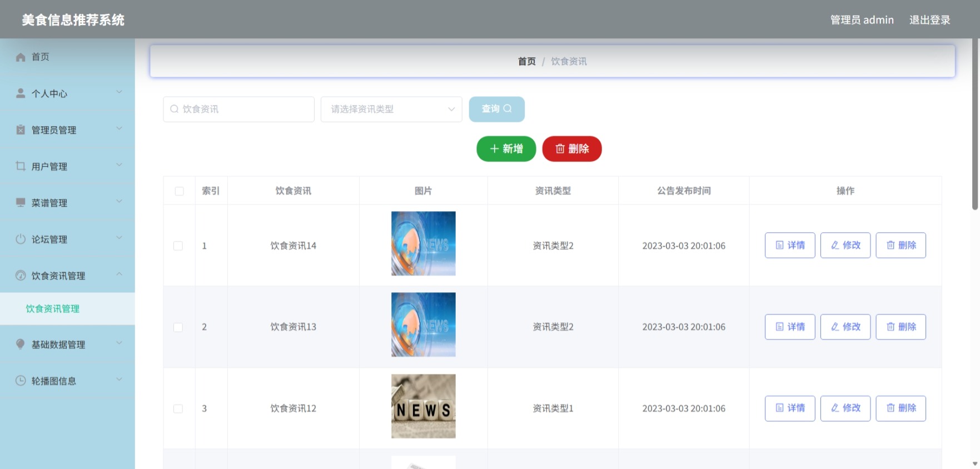
Task: Collapse the 饮食资讯管理 menu chevron
Action: [x=119, y=274]
